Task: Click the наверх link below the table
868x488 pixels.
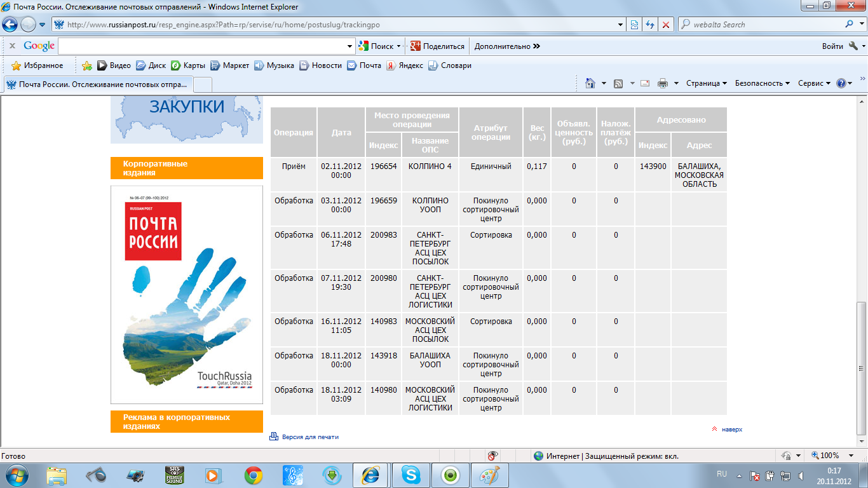Action: [x=731, y=430]
